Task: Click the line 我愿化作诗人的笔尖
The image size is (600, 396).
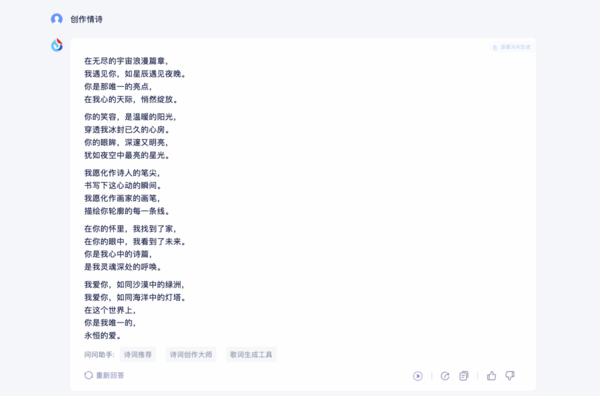Action: click(122, 173)
